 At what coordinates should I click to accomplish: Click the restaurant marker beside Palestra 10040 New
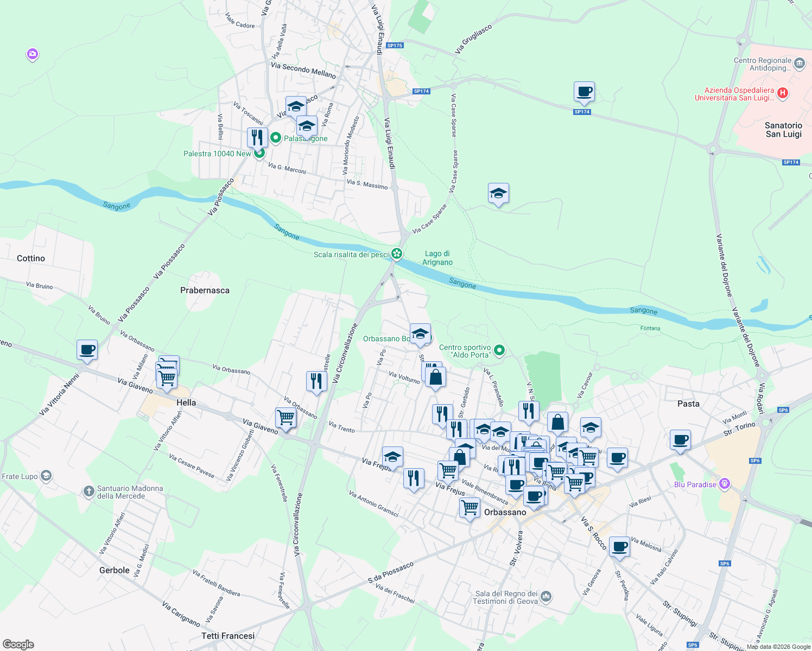(x=257, y=136)
